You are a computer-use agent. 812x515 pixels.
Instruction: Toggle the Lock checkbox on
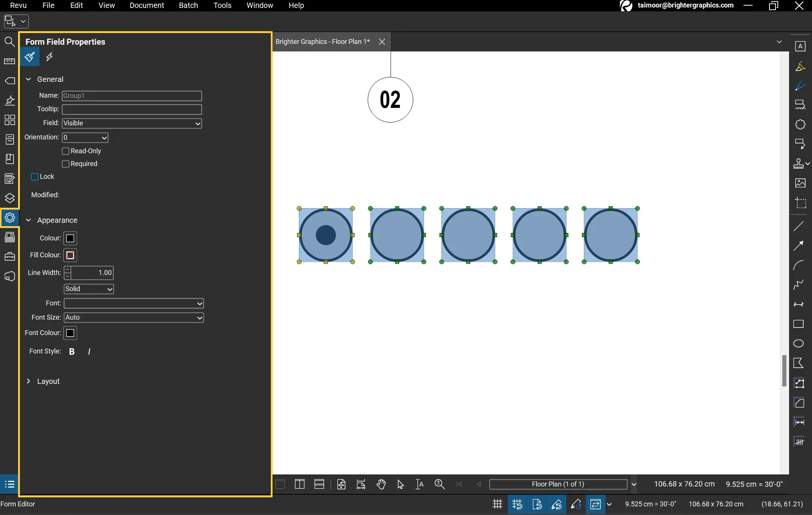pyautogui.click(x=35, y=176)
